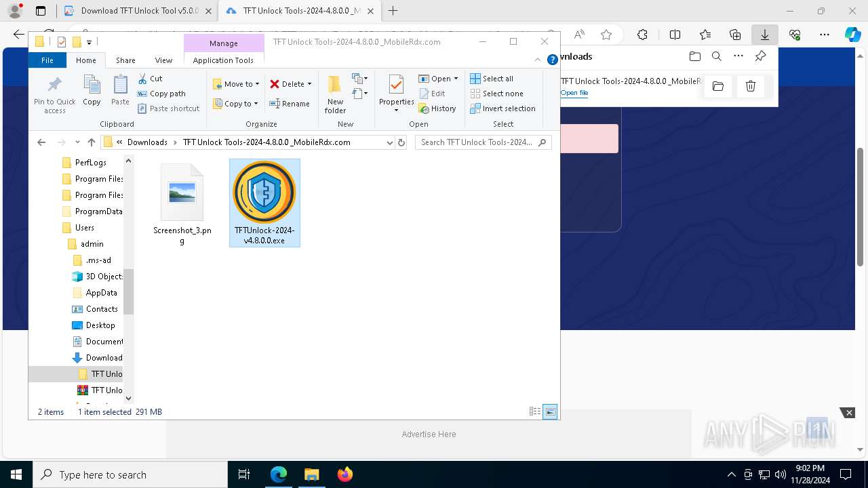Open Explorer Help question icon
Viewport: 868px width, 488px height.
(552, 60)
